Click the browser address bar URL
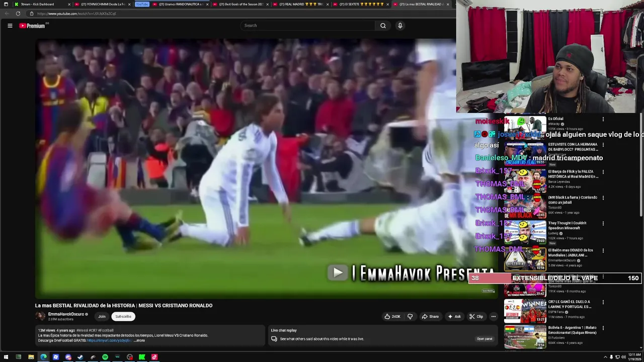The image size is (644, 362). [x=76, y=14]
